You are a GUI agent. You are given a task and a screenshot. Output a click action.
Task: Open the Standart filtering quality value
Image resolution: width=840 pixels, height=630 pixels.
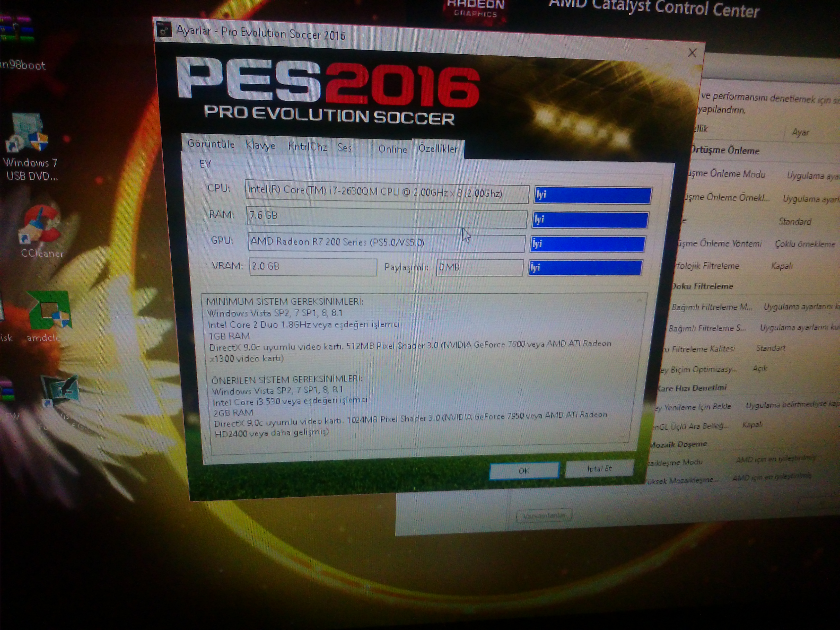coord(771,348)
